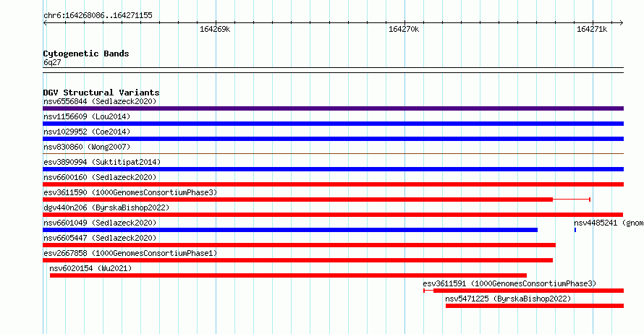
Task: Click the nsv6601049 (Sedlazeck2020) label
Action: click(100, 223)
